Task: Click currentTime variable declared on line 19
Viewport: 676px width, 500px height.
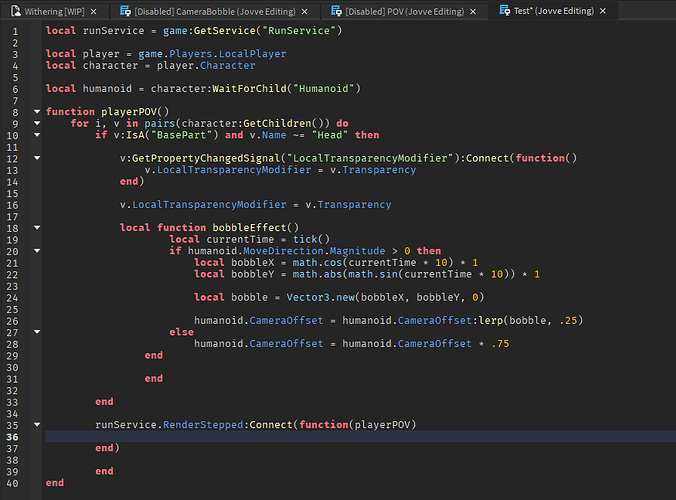Action: point(240,239)
